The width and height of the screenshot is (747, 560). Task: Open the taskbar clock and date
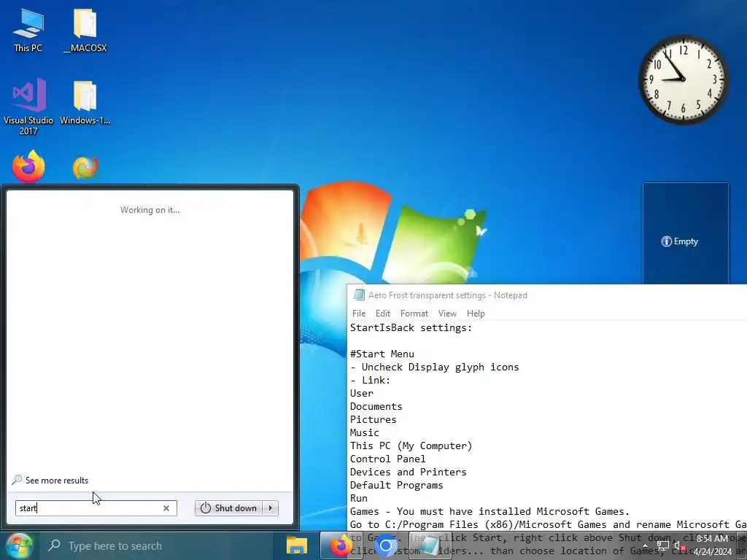tap(712, 545)
